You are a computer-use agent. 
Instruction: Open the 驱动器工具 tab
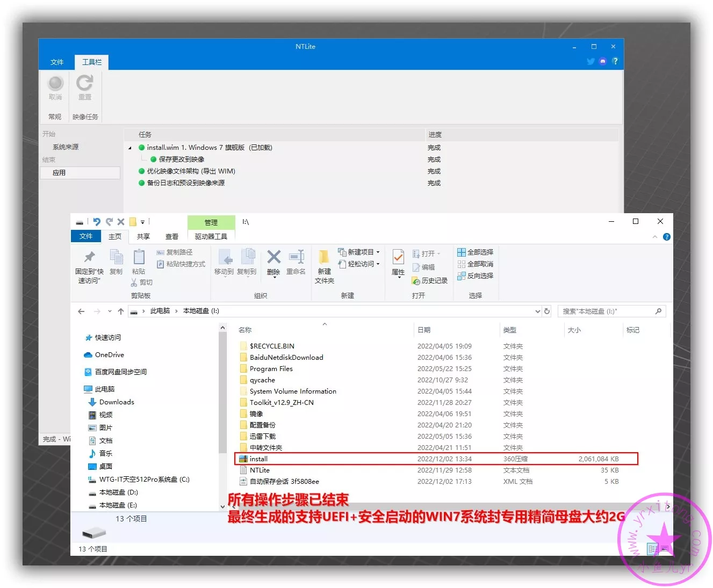(x=211, y=236)
